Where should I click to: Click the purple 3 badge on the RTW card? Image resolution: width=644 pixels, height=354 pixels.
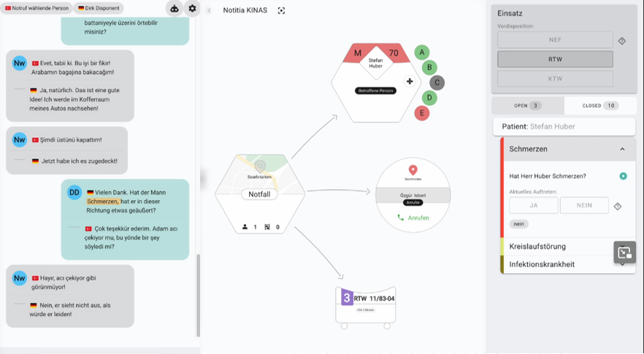tap(347, 298)
